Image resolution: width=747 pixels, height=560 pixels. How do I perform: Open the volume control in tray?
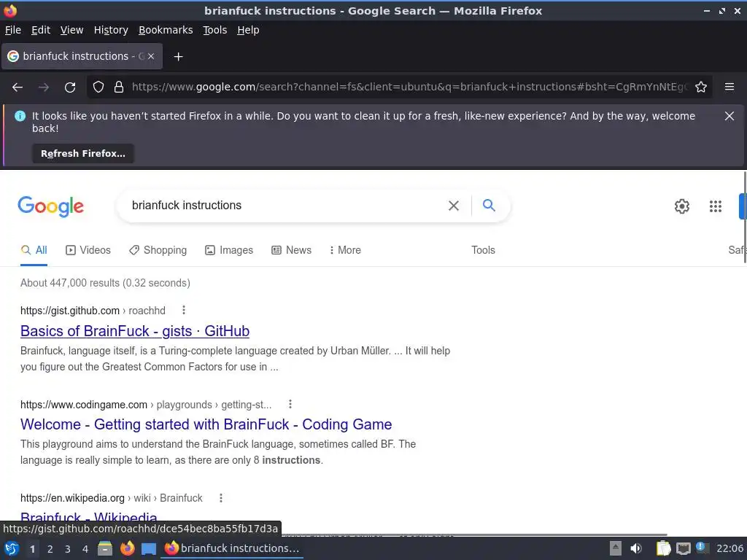[636, 548]
